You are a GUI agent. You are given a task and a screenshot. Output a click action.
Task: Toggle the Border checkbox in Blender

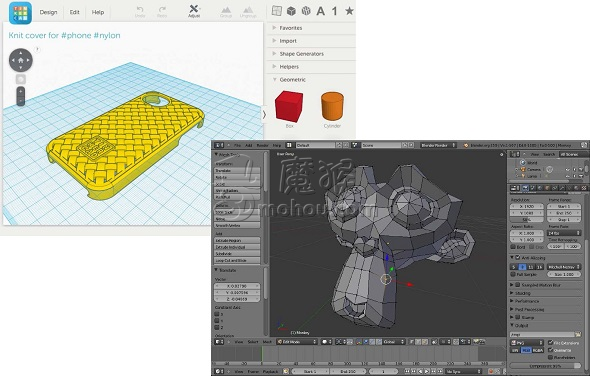[513, 247]
